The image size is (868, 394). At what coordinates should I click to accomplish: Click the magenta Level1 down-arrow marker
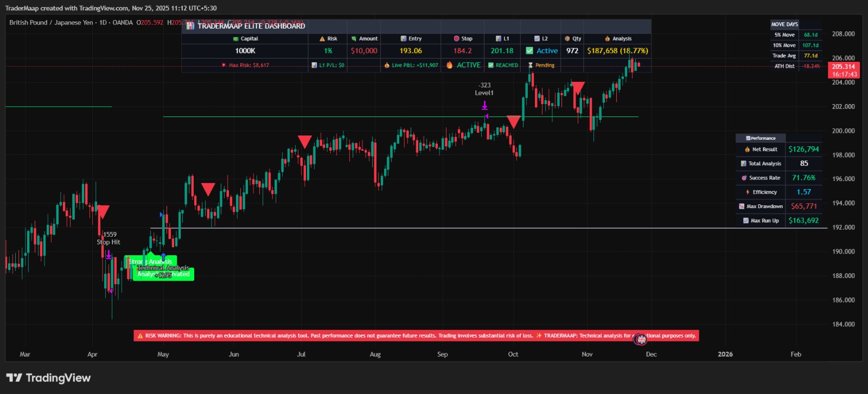click(484, 106)
